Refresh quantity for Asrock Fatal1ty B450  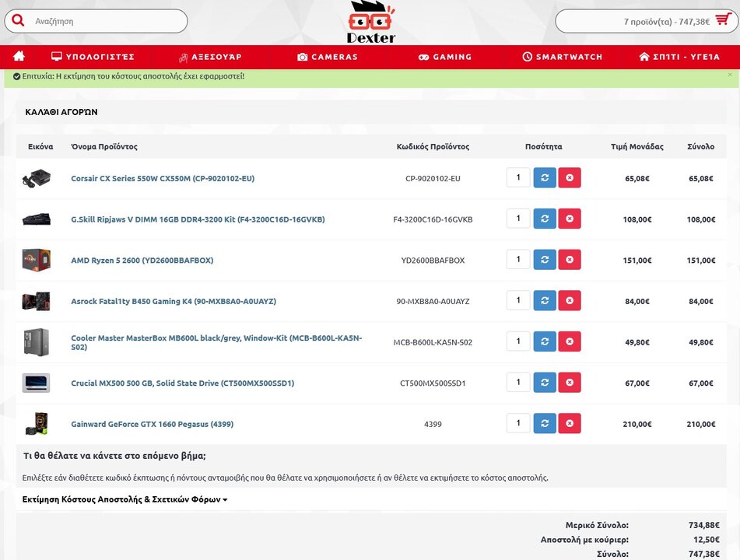point(545,300)
